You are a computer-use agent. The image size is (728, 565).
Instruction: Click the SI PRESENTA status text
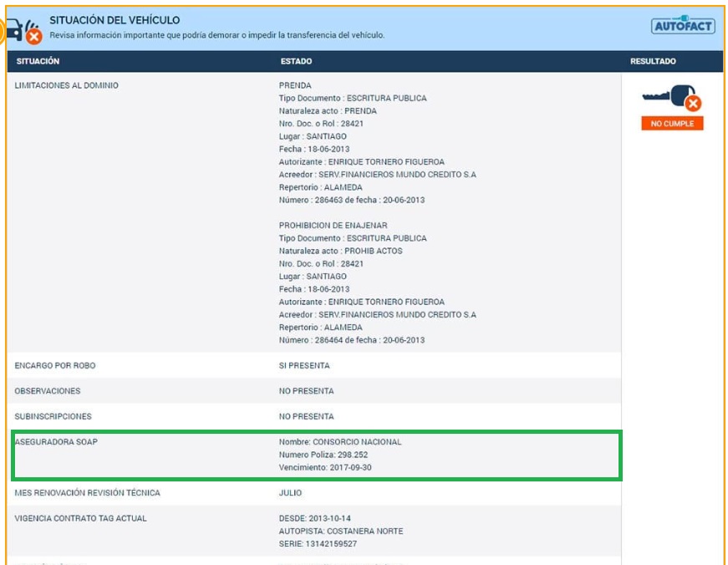point(304,365)
